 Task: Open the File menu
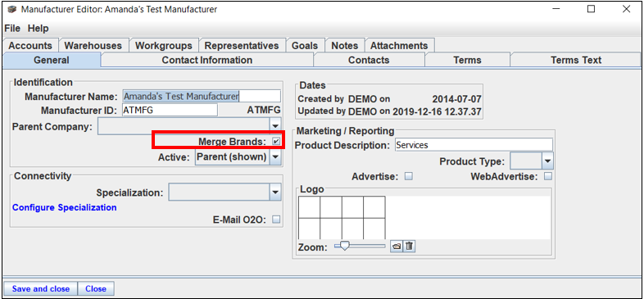pos(12,29)
